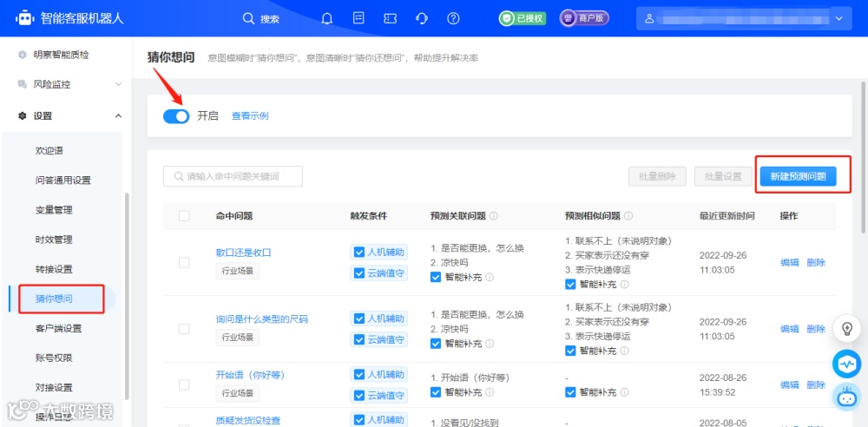Click the robot logo icon in header
Viewport: 868px width, 427px height.
click(24, 18)
